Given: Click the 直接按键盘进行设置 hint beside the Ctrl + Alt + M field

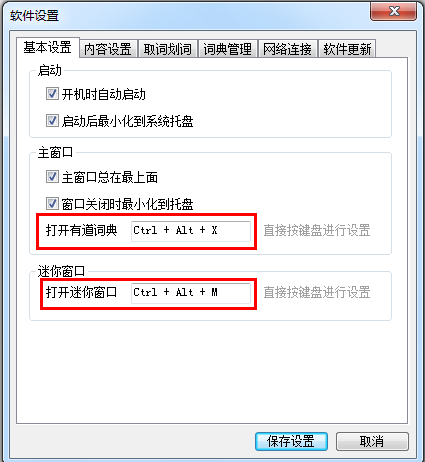Looking at the screenshot, I should [x=317, y=292].
